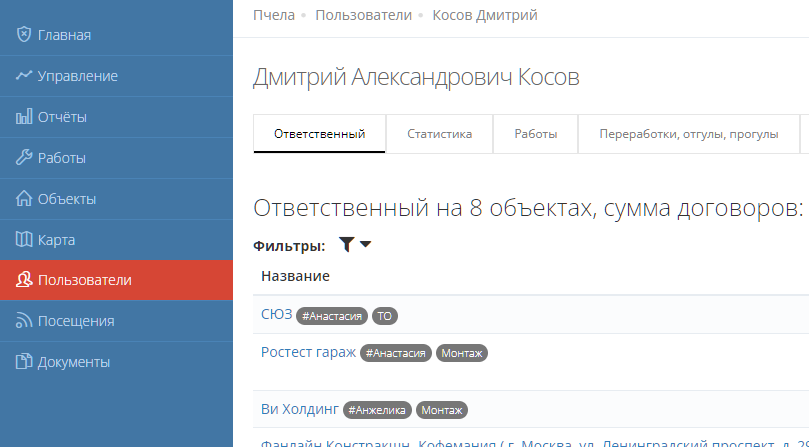Open the Работы tab
Viewport: 809px width, 447px height.
536,134
